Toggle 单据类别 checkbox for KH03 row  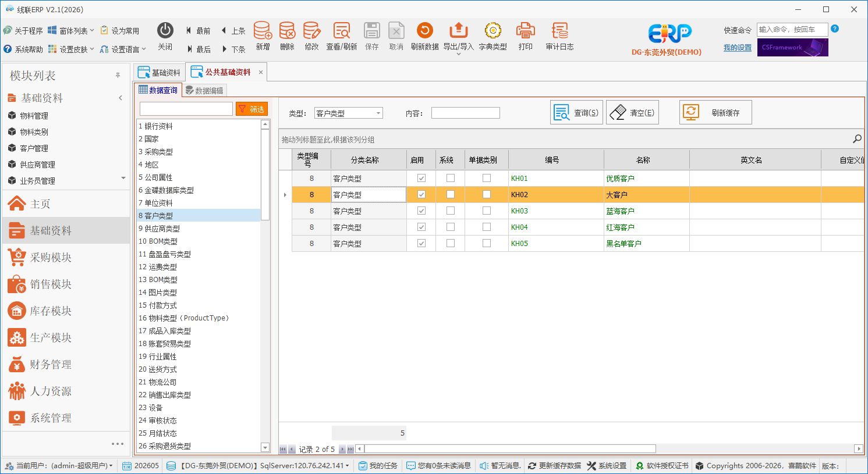[x=487, y=211]
